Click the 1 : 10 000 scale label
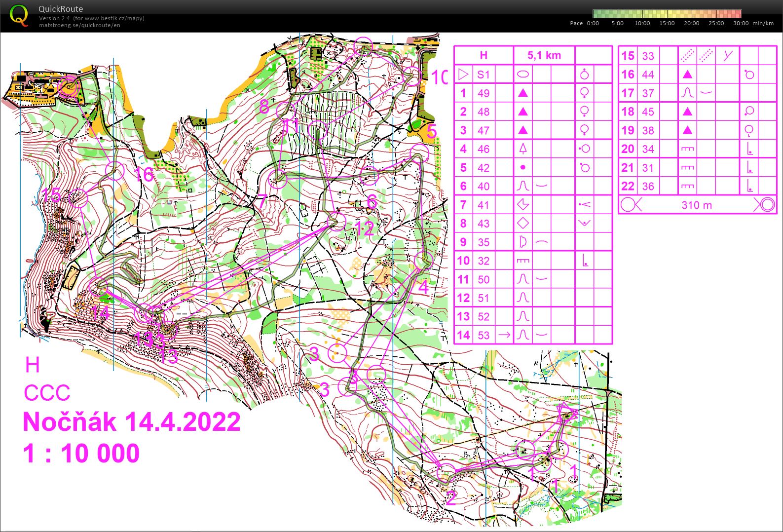Screen dimensions: 783x532 pos(81,454)
